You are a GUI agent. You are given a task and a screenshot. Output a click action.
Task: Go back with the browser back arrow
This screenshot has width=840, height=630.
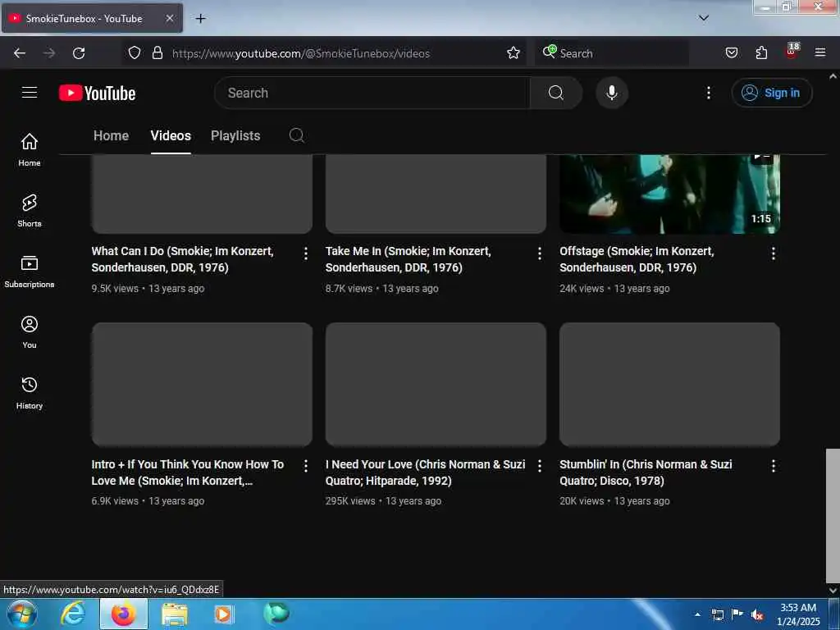click(x=20, y=53)
